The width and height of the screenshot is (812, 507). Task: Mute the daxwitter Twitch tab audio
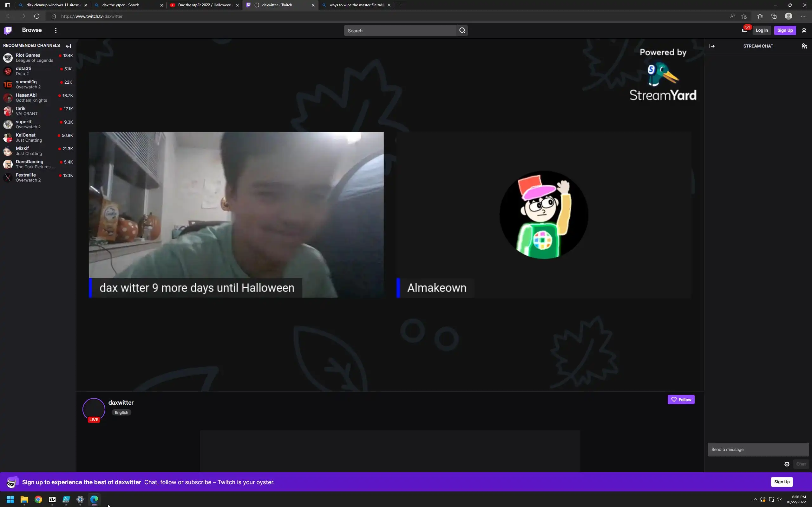click(257, 5)
